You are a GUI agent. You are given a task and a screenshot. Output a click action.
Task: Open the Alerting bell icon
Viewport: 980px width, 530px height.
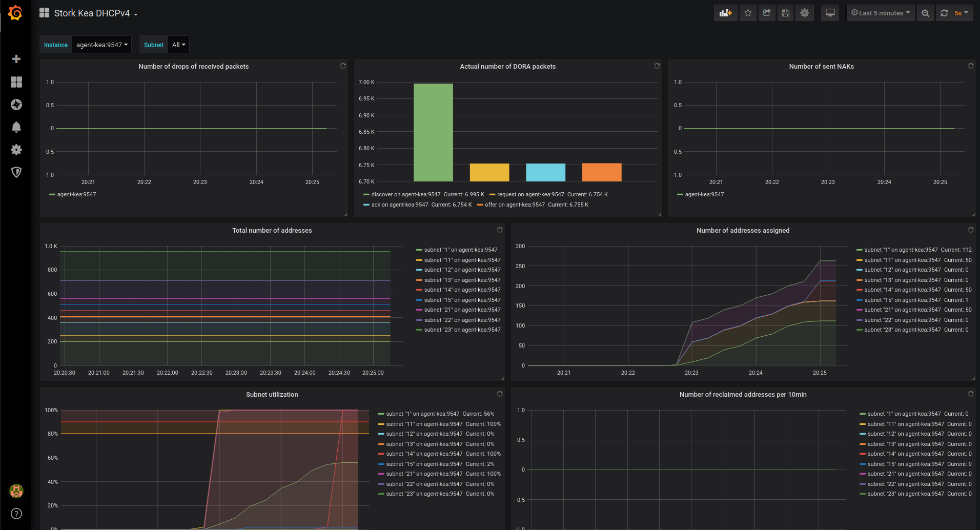click(16, 127)
